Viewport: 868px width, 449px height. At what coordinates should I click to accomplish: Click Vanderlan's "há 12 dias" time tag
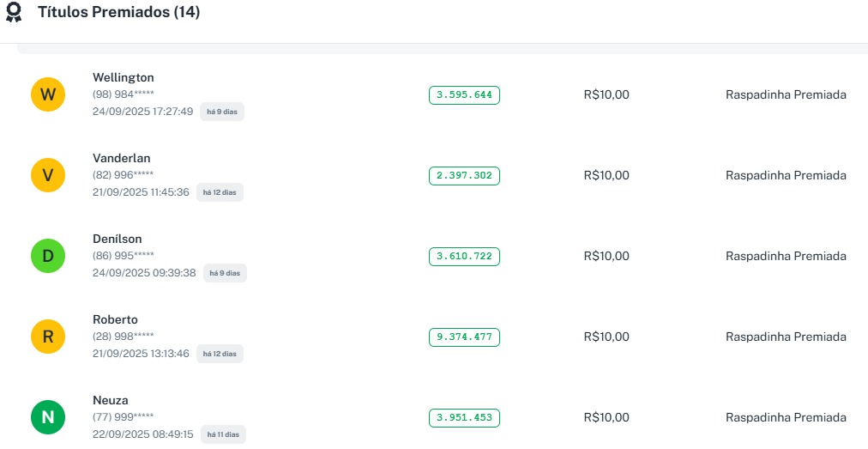point(220,192)
